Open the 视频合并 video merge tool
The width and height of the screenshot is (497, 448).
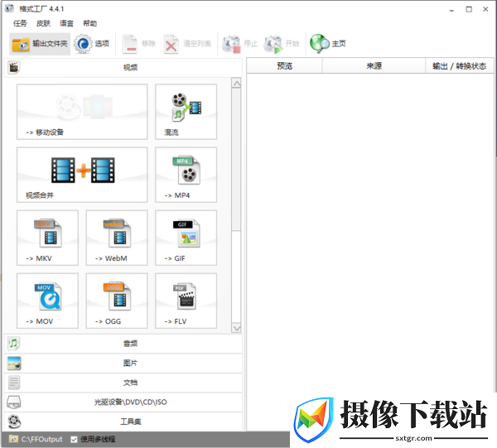coord(82,175)
